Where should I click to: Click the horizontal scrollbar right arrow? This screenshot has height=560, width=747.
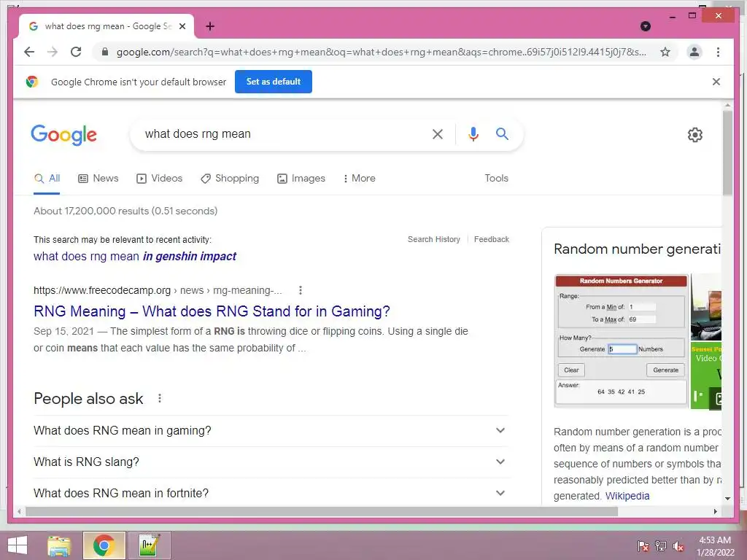point(715,511)
